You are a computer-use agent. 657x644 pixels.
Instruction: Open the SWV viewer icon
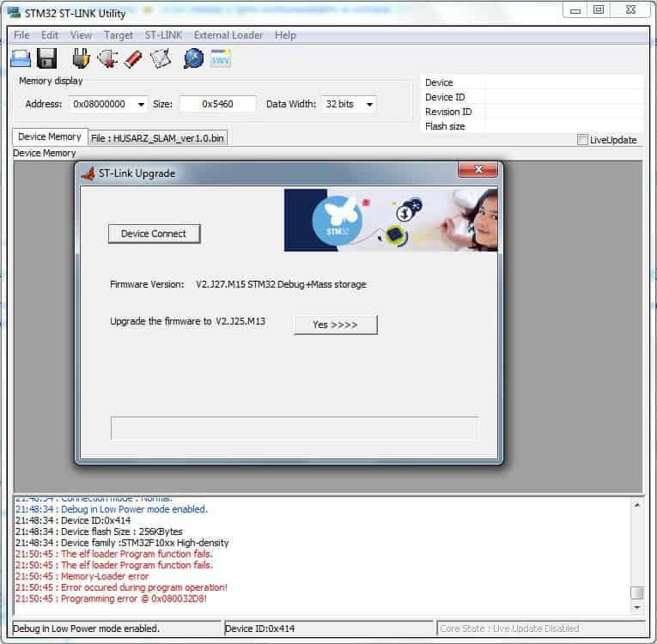pyautogui.click(x=221, y=58)
